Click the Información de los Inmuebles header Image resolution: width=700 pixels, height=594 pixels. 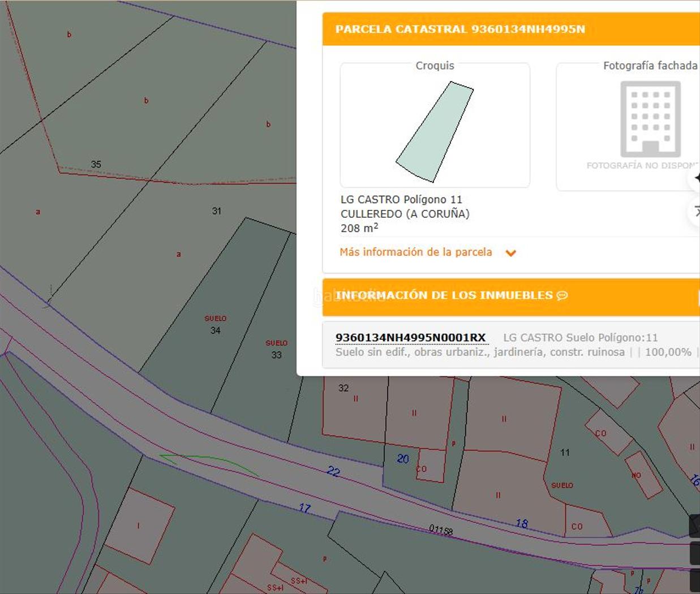[x=444, y=296]
